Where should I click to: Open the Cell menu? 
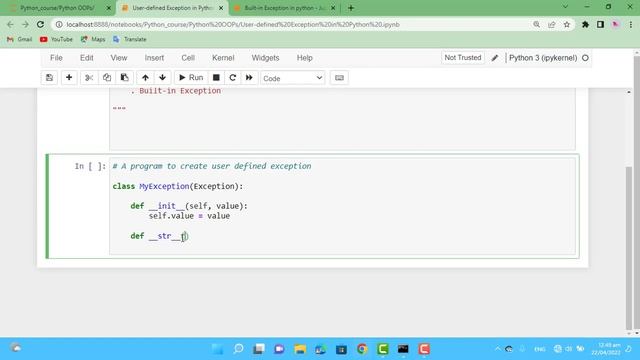(188, 58)
